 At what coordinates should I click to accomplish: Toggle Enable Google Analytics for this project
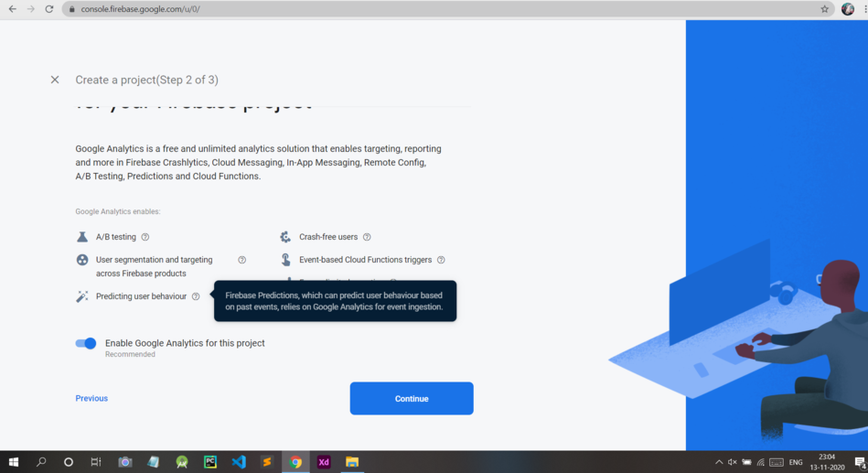click(x=86, y=343)
